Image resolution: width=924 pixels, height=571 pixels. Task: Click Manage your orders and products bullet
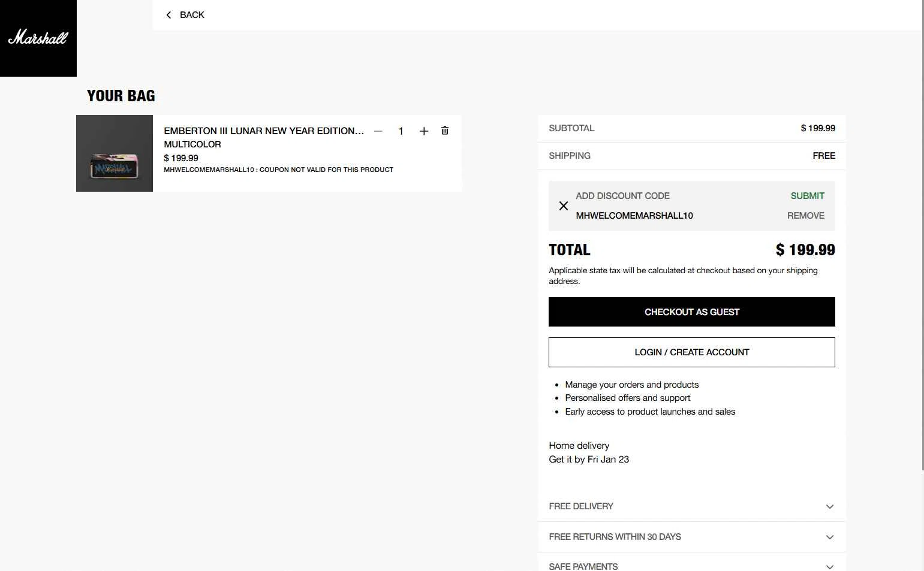[x=632, y=385]
